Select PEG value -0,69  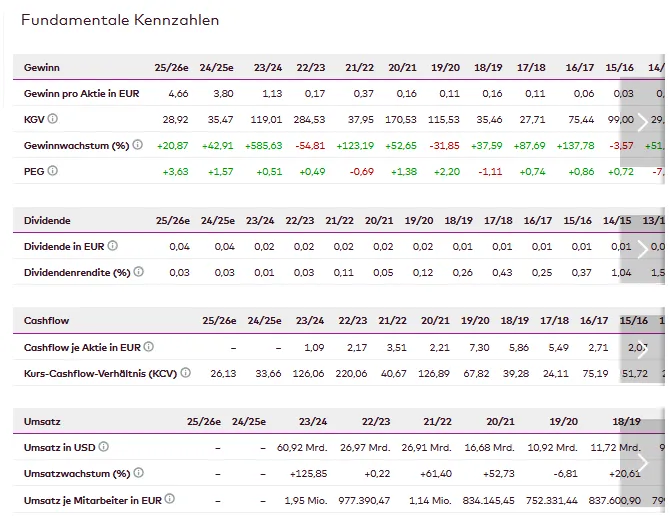click(x=361, y=172)
